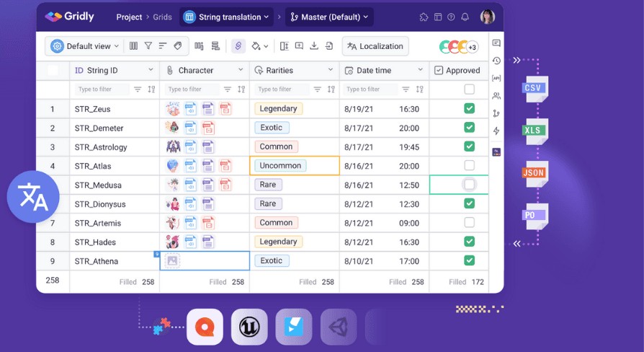Expand paint bucket color dropdown
644x352 pixels.
tap(266, 46)
